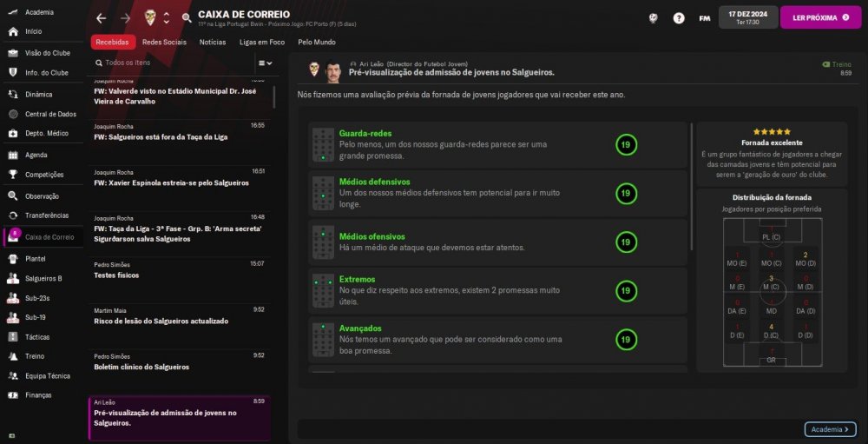The height and width of the screenshot is (444, 868).
Task: Open Tácticas sidebar icon
Action: pos(14,337)
